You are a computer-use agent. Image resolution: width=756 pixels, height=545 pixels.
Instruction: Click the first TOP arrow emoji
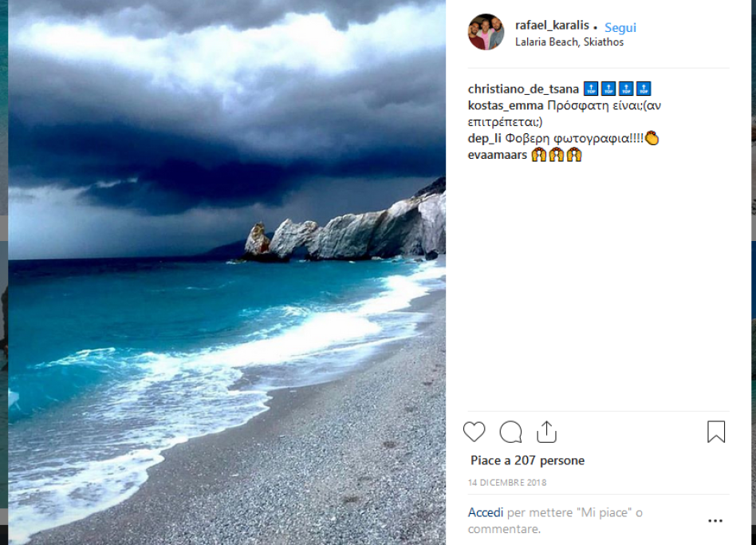[x=591, y=89]
